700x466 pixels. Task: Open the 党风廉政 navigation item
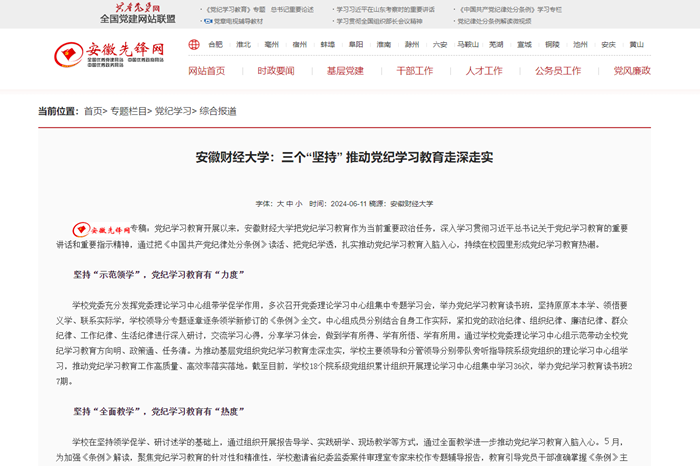click(632, 71)
